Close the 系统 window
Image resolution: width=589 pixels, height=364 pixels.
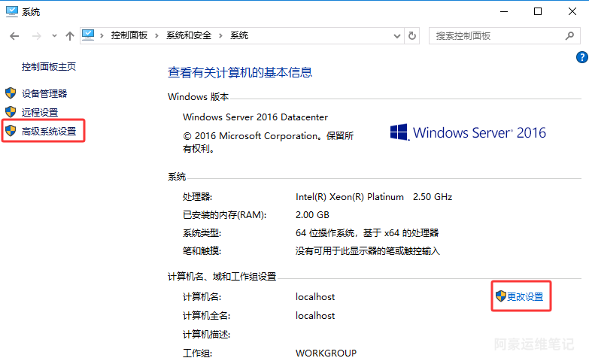(572, 11)
